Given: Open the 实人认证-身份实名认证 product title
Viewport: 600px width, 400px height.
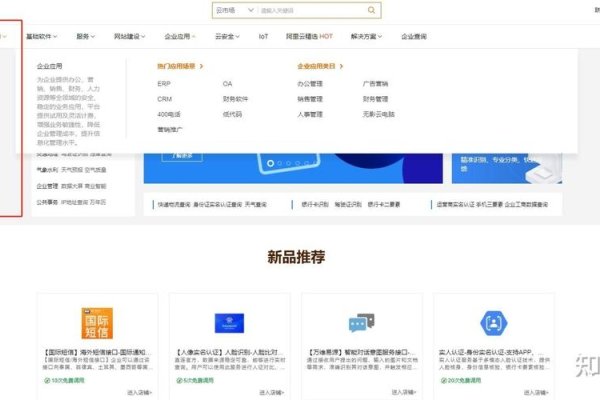Looking at the screenshot, I should [x=492, y=352].
